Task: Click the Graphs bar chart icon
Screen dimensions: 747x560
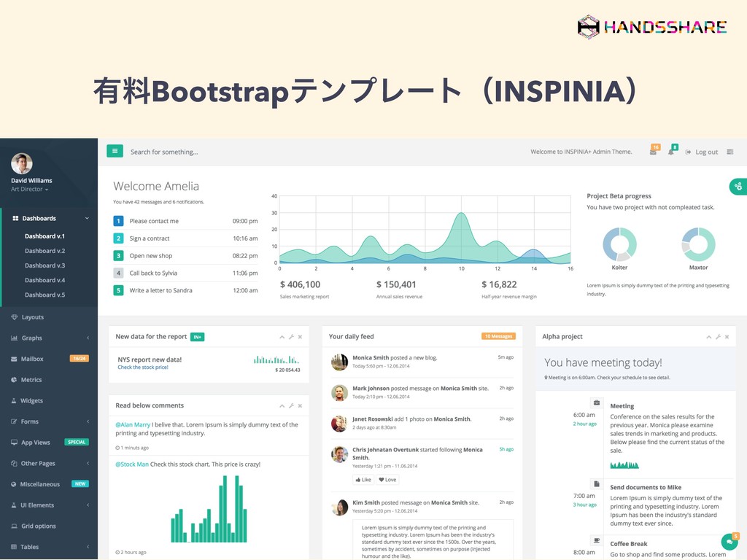Action: 14,338
